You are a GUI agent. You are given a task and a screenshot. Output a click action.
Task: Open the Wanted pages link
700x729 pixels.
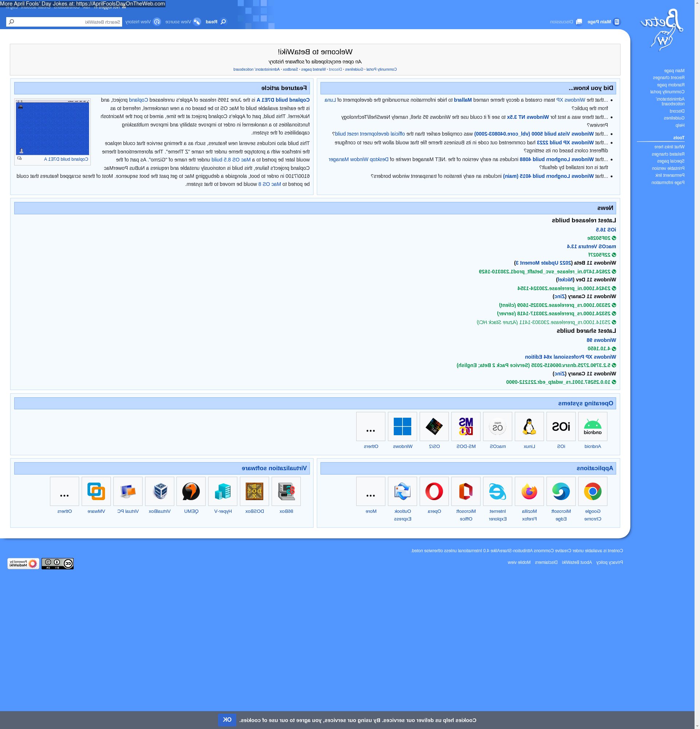coord(313,70)
